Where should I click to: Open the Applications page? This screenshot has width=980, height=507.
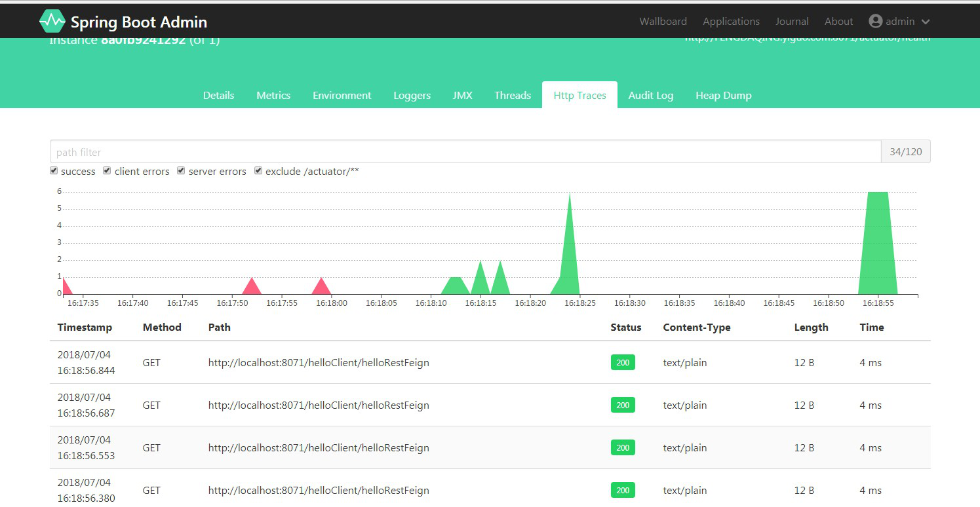(x=731, y=22)
